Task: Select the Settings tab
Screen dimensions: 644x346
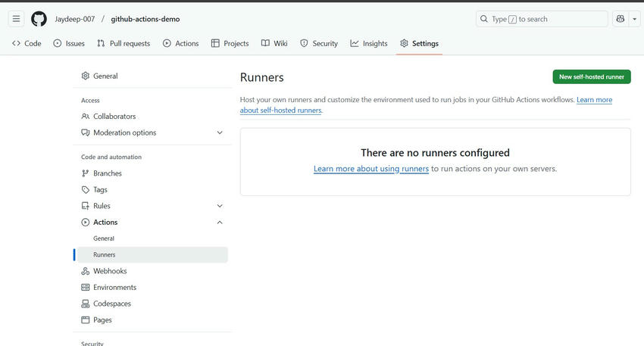Action: click(x=419, y=43)
